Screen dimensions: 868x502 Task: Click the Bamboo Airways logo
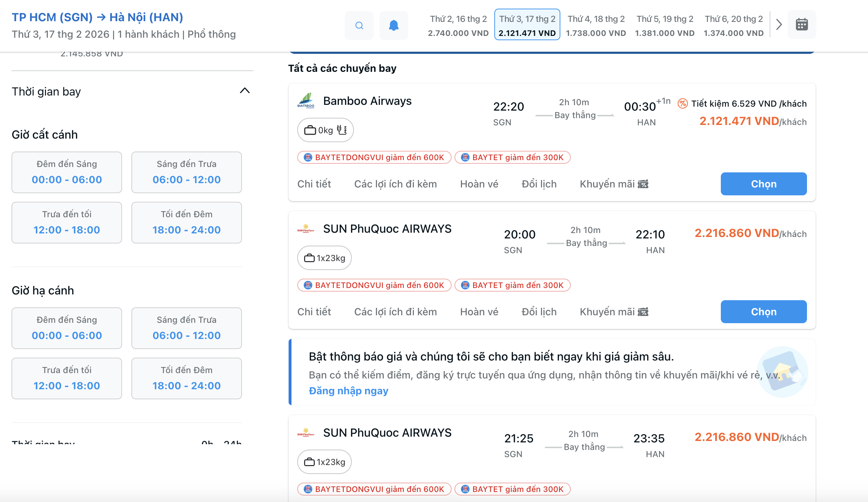point(306,101)
